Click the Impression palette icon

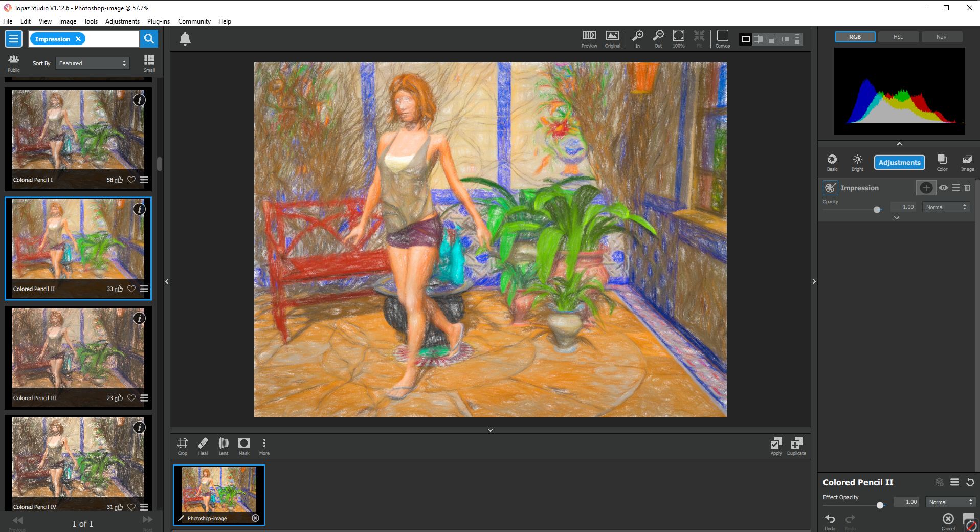click(830, 188)
